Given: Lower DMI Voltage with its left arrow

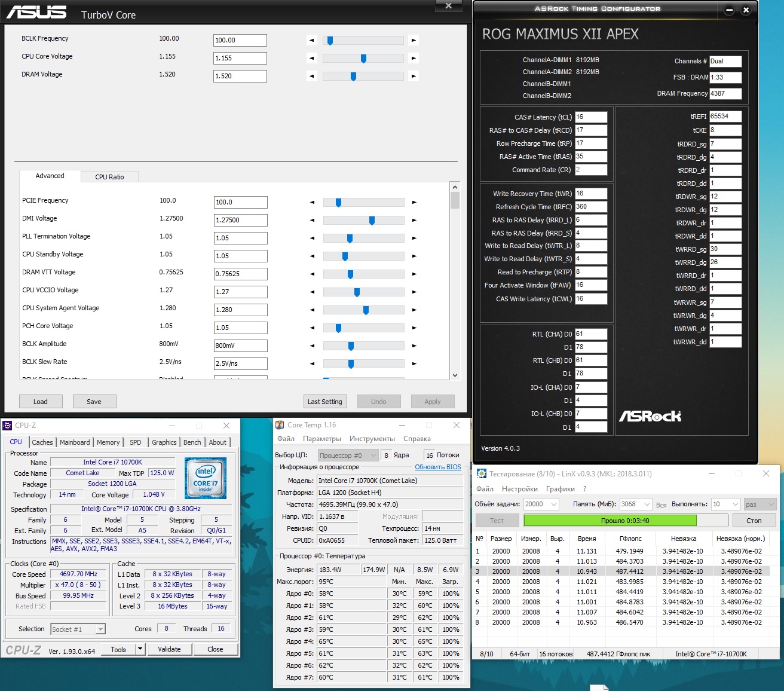Looking at the screenshot, I should coord(312,221).
